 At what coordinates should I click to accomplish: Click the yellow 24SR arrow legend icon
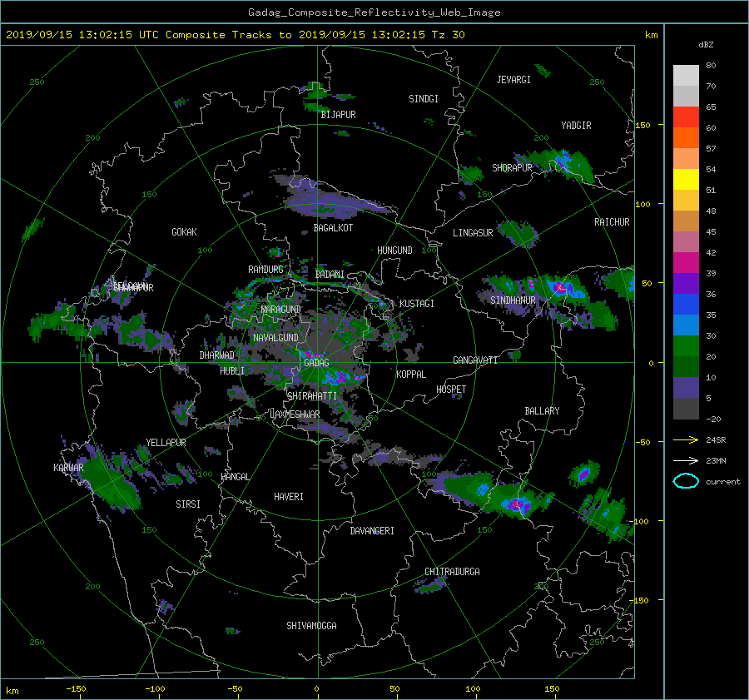686,439
